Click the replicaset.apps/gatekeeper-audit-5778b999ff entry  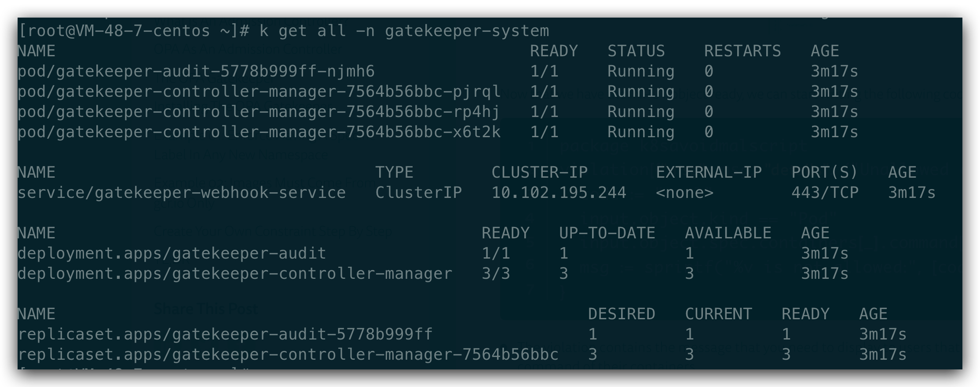coord(225,334)
